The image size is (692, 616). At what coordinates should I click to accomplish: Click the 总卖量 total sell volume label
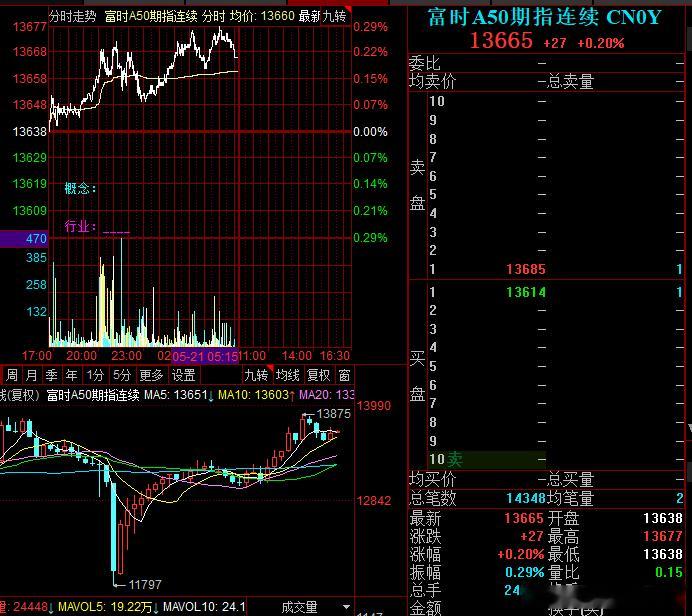click(571, 82)
